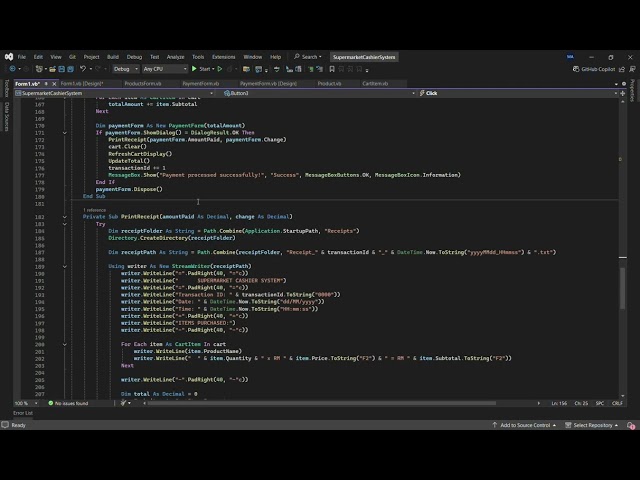Click the Share icon beside GitHub Copilot
The height and width of the screenshot is (480, 640).
622,69
